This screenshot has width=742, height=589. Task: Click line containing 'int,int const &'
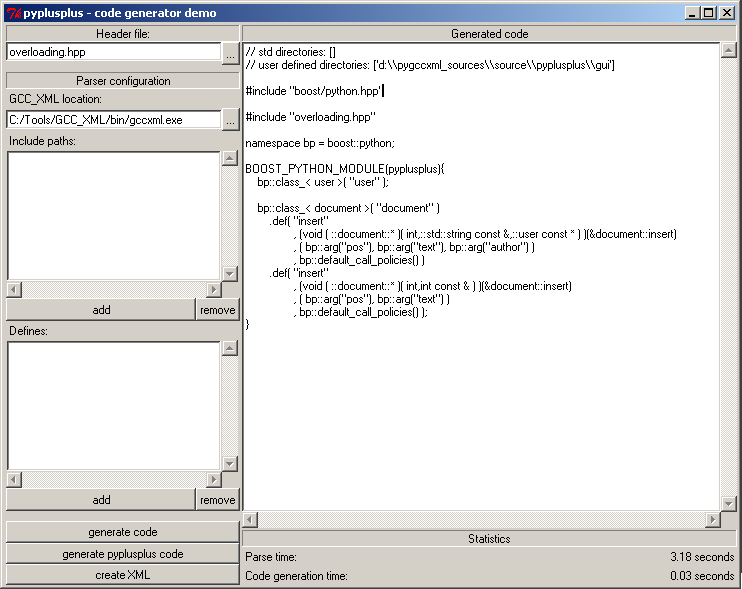pyautogui.click(x=433, y=286)
